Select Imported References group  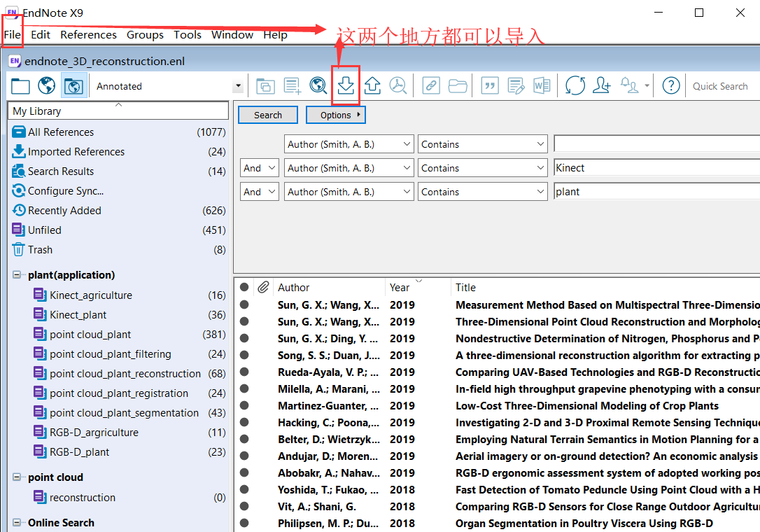[x=119, y=152]
